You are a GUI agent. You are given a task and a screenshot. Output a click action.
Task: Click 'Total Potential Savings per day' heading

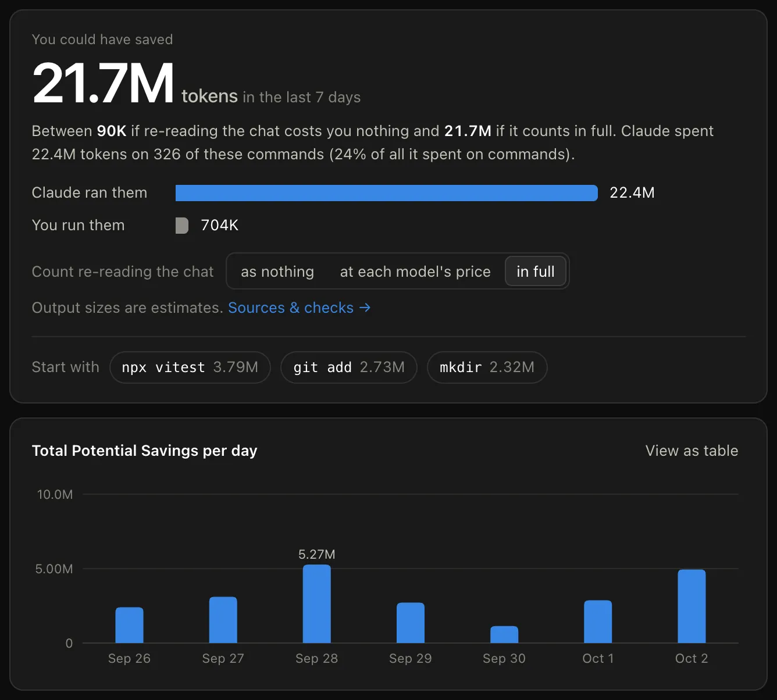pos(145,451)
